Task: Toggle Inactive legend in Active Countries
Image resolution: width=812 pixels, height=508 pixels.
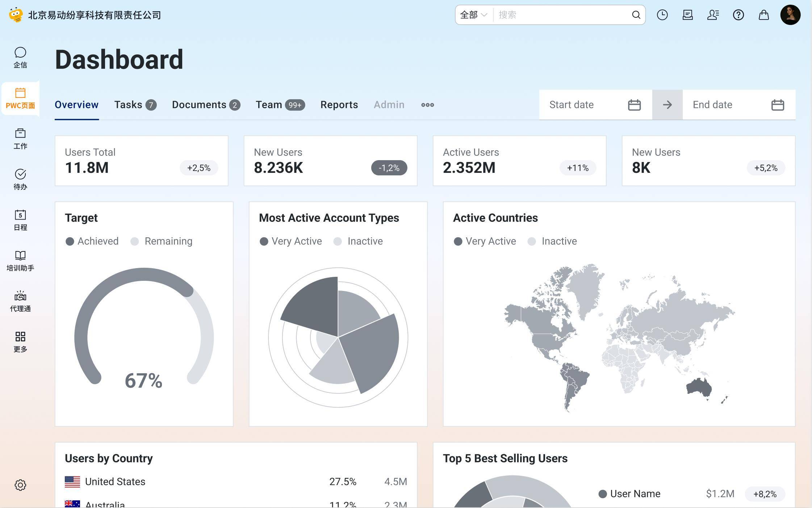Action: 552,241
